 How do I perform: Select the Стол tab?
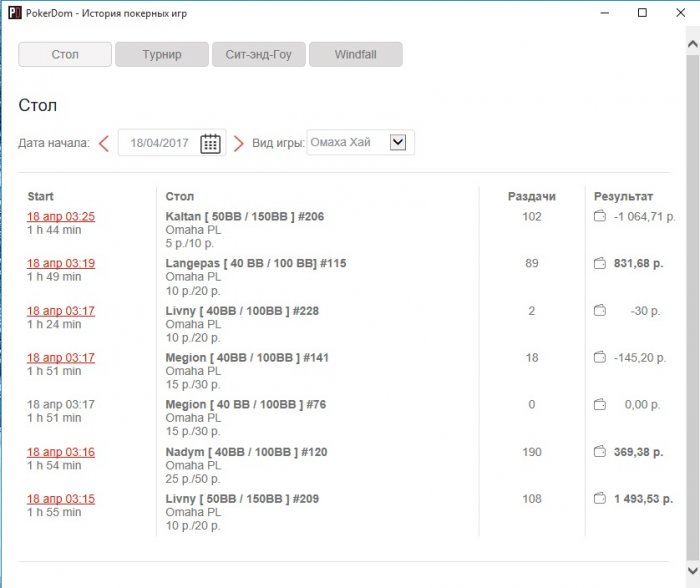pos(65,55)
